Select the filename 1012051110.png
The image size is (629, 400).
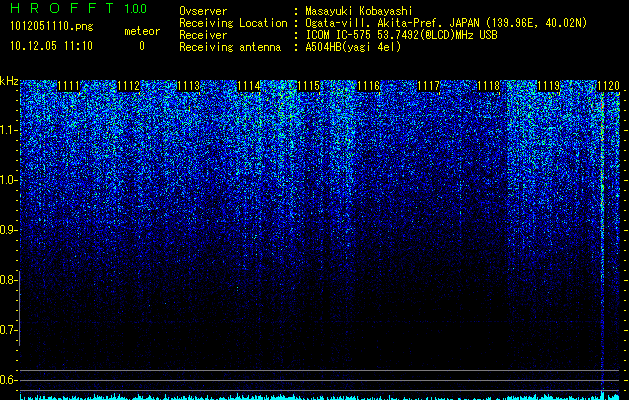[x=52, y=26]
